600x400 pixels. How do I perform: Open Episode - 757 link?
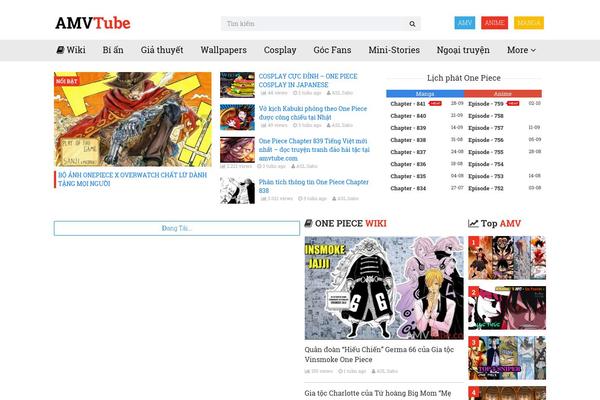click(486, 128)
